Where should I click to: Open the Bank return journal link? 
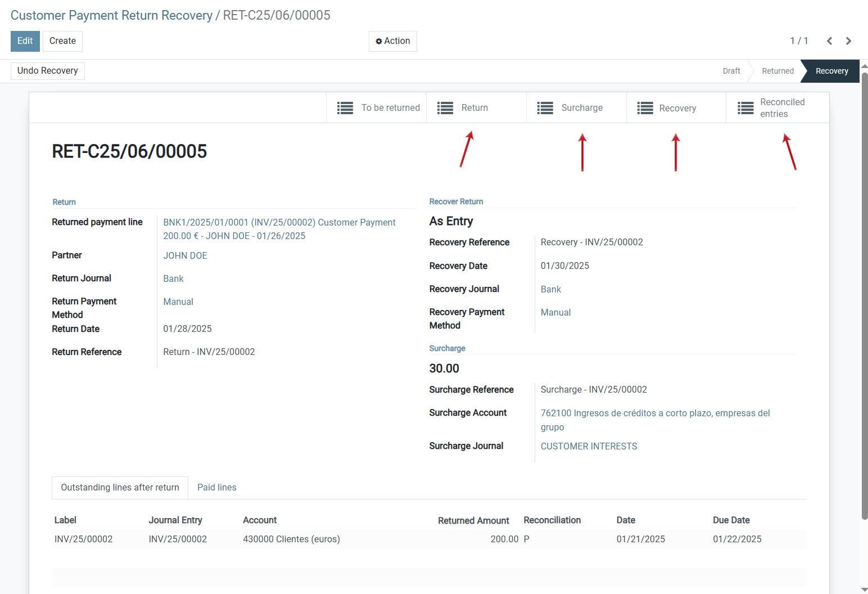173,278
